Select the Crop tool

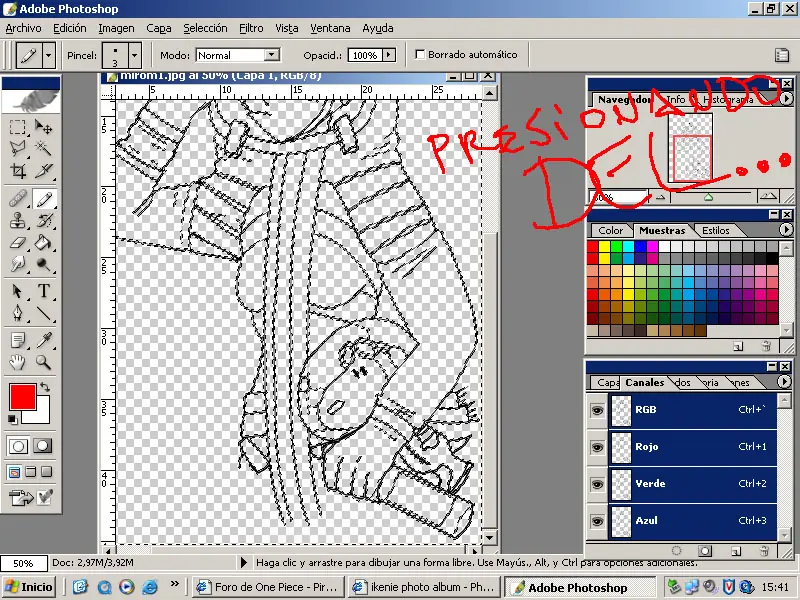coord(18,170)
